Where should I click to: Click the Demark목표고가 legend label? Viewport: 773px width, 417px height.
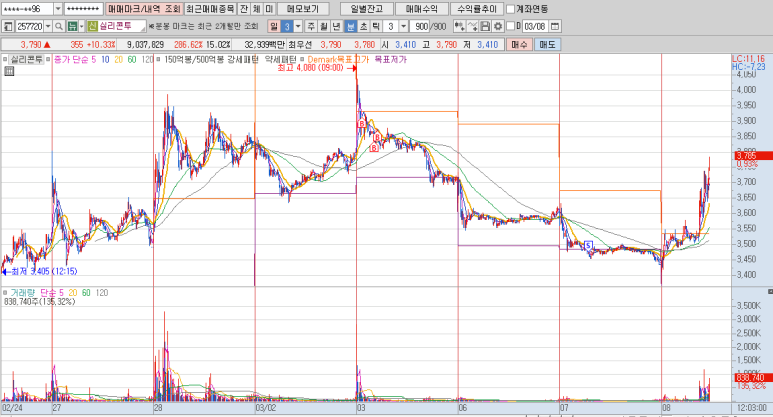tap(338, 59)
